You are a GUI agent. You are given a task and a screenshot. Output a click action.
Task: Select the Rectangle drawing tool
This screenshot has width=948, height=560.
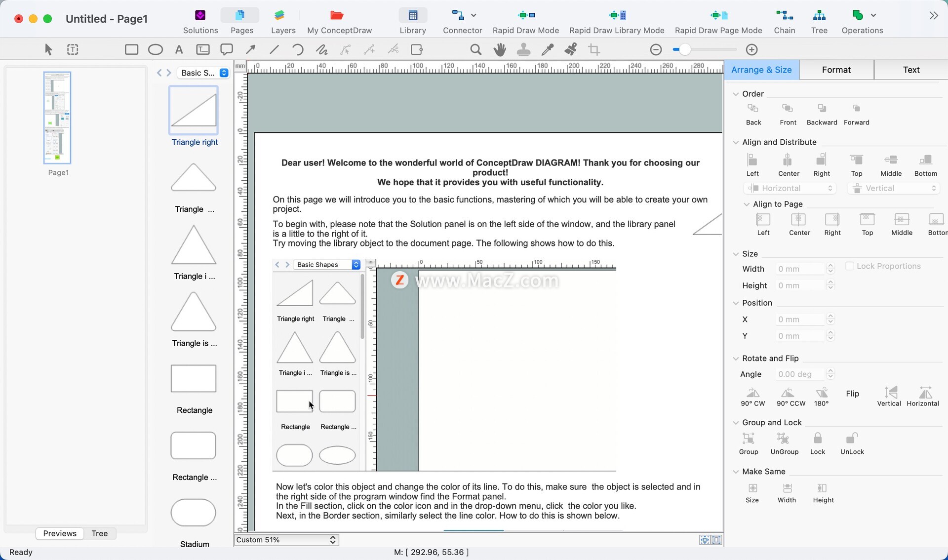pos(131,49)
